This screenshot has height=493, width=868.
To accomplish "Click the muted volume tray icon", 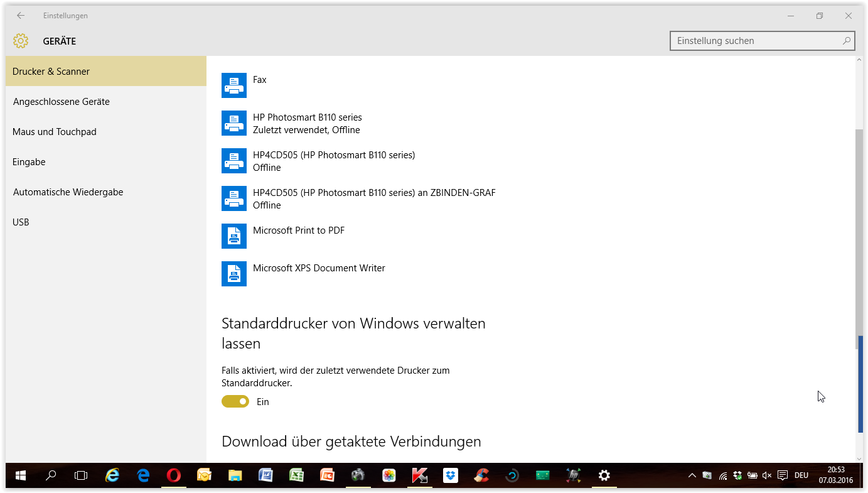I will (767, 475).
